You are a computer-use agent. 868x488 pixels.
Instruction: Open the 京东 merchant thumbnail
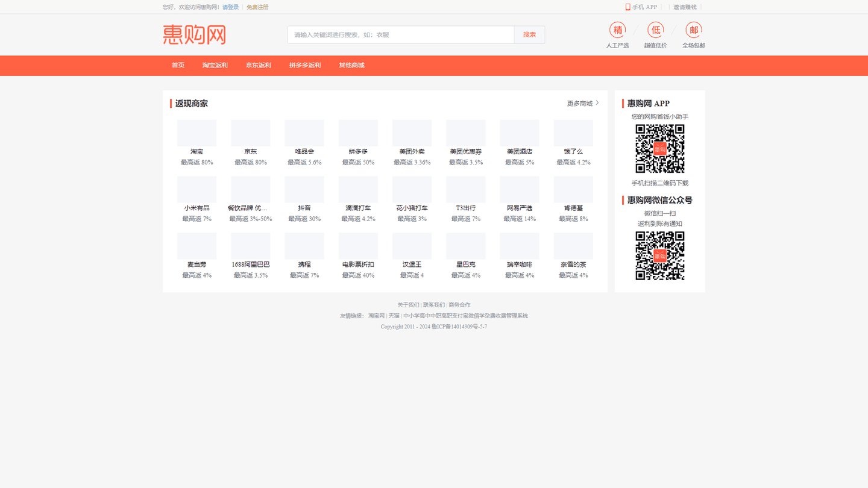coord(251,133)
